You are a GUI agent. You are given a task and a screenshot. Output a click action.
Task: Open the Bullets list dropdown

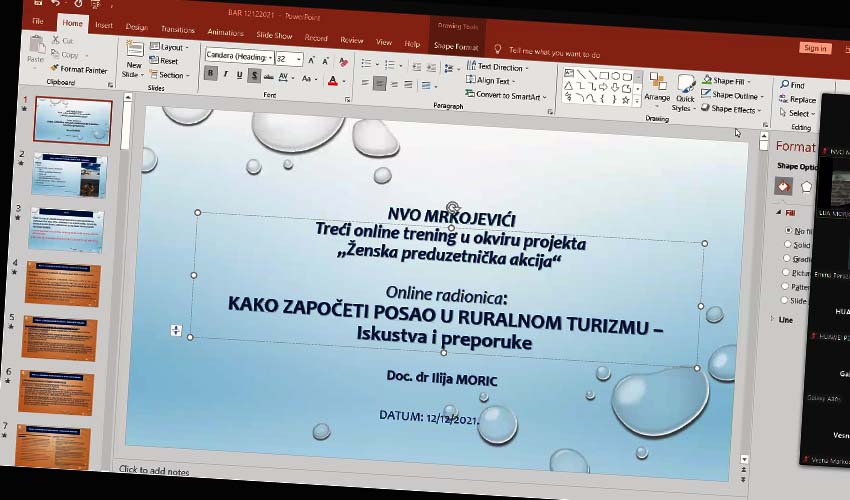pos(377,65)
